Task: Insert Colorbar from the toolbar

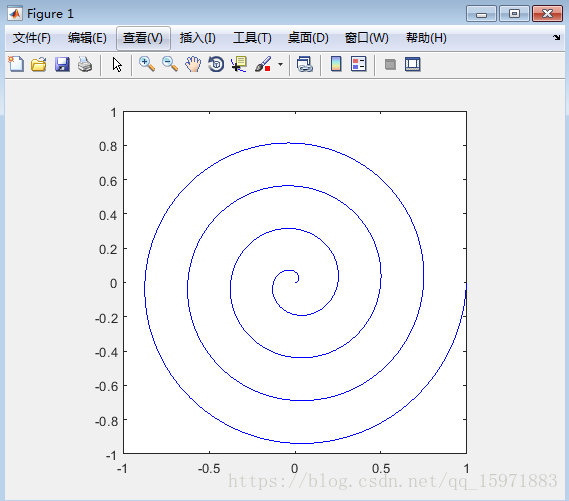Action: 336,65
